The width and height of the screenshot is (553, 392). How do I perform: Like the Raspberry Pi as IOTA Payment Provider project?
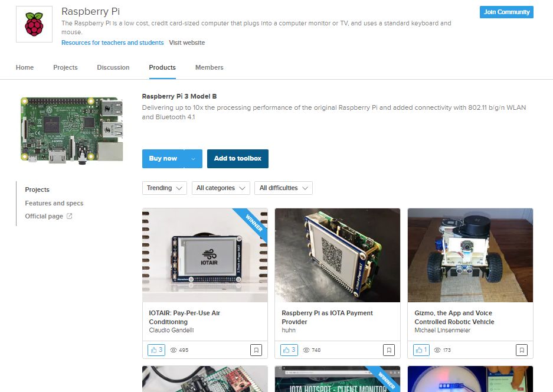point(289,350)
